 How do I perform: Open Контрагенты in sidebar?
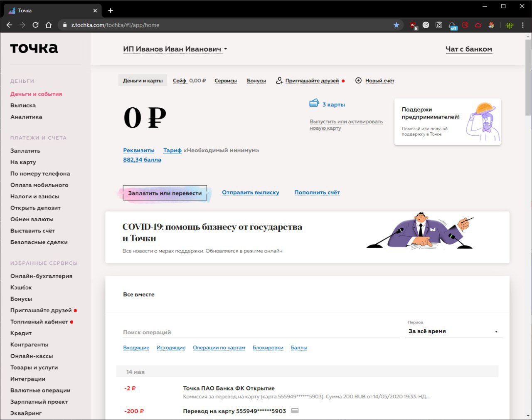[29, 345]
